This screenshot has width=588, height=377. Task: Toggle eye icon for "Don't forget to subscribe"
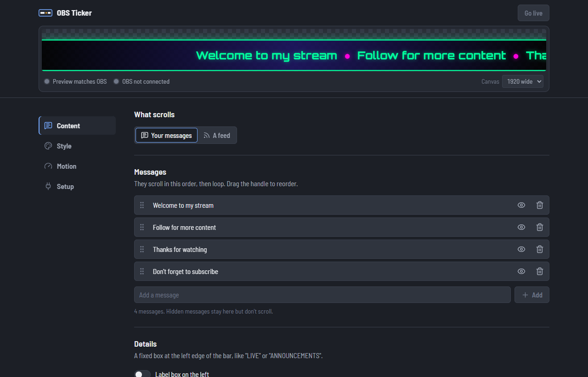(521, 271)
